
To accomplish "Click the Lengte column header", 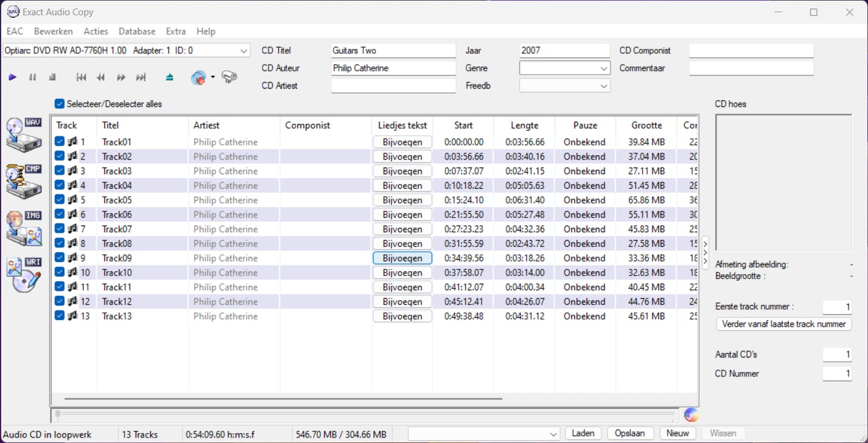I will coord(525,125).
